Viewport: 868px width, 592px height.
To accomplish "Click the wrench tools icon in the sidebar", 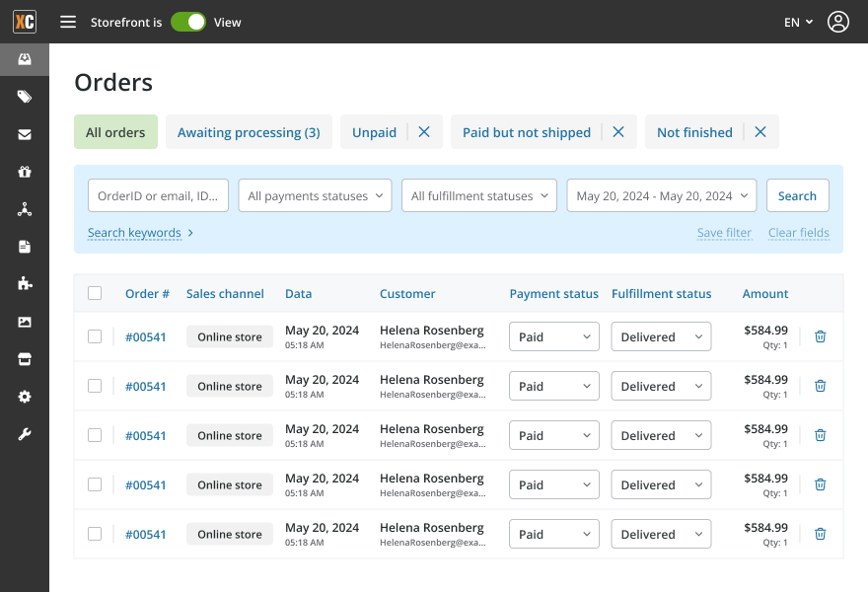I will pos(25,434).
